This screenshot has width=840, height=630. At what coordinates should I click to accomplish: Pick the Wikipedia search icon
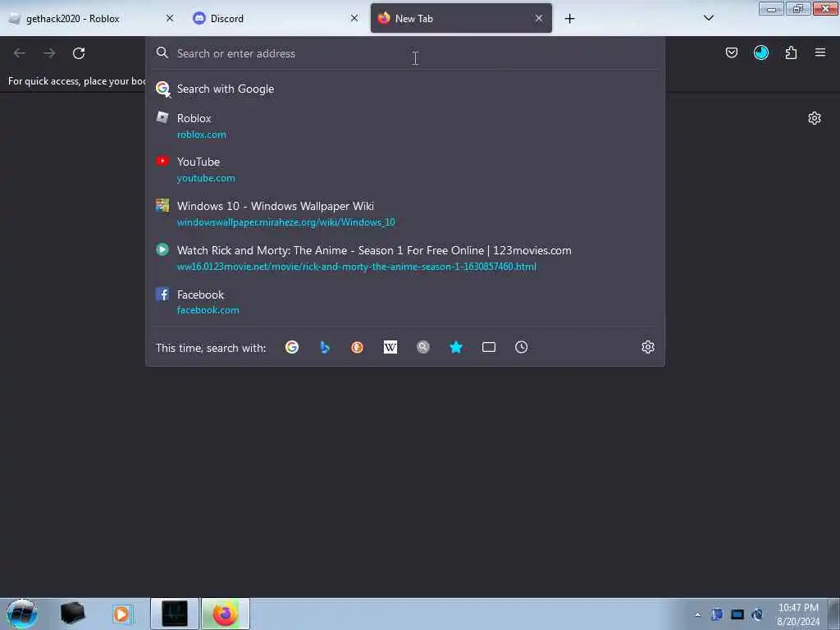tap(390, 347)
